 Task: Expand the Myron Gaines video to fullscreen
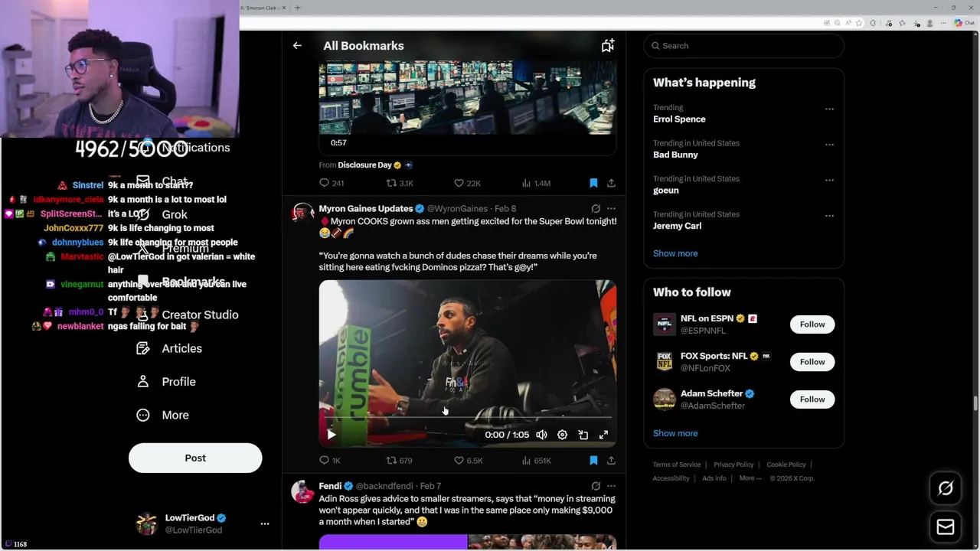(x=603, y=435)
